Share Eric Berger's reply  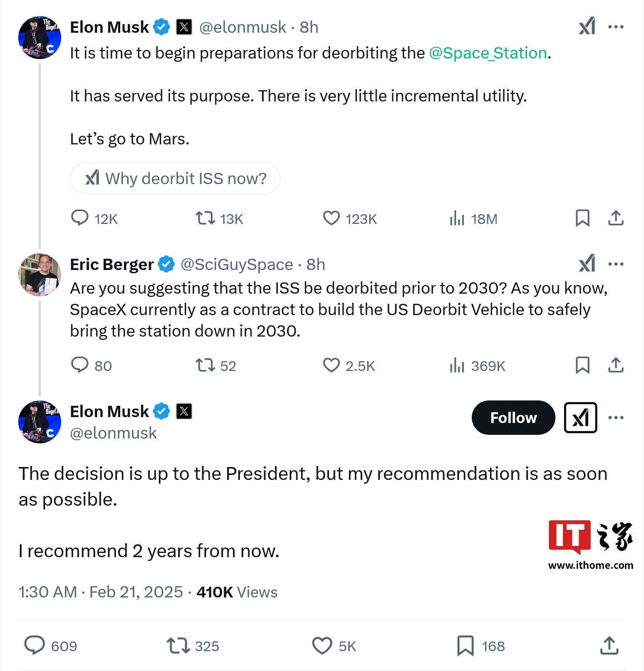(616, 366)
